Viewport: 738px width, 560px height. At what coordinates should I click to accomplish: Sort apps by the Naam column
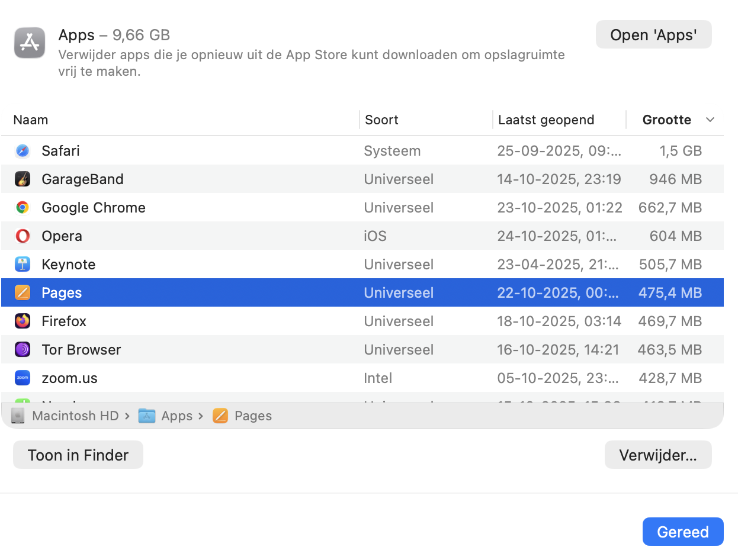(31, 120)
